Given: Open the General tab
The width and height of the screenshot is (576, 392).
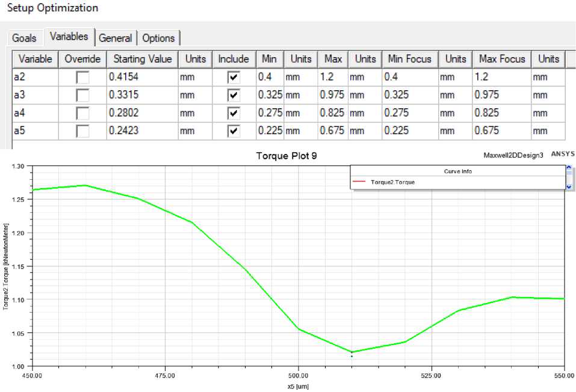Looking at the screenshot, I should [115, 38].
